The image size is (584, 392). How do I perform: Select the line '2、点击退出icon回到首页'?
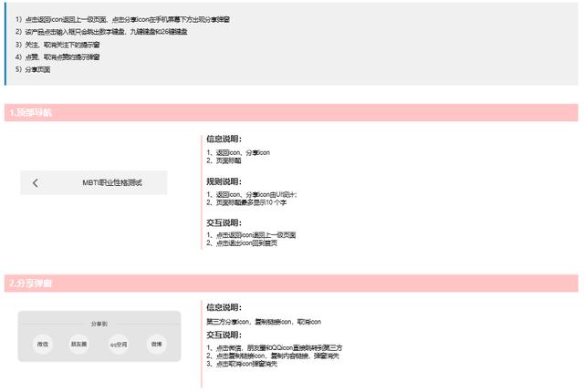[x=242, y=242]
